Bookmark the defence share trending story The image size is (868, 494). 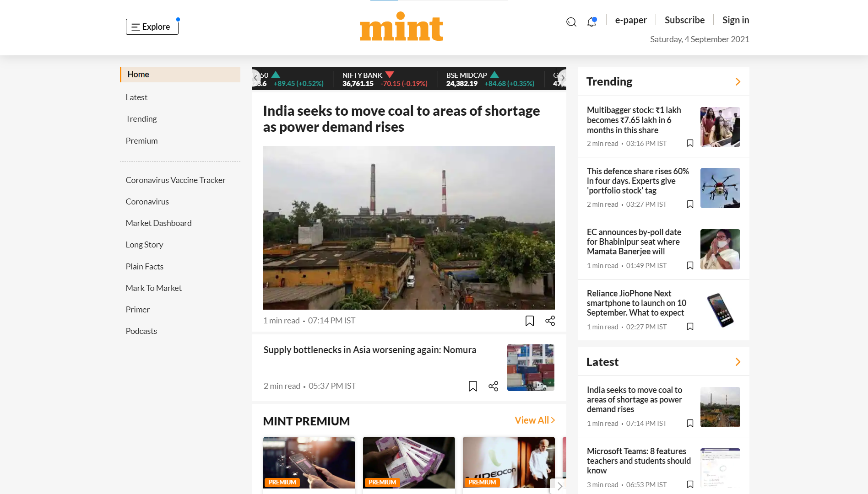[690, 204]
